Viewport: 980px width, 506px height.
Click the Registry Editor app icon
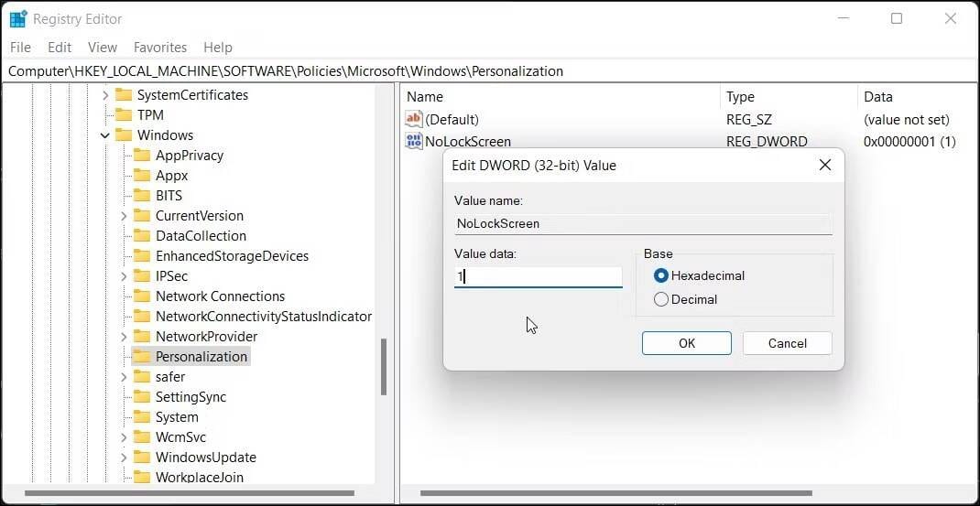(x=18, y=18)
